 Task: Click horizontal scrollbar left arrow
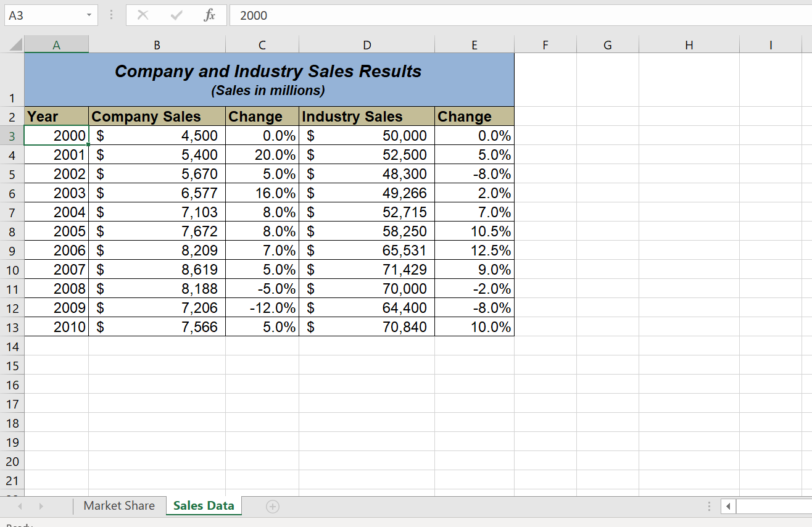coord(729,507)
